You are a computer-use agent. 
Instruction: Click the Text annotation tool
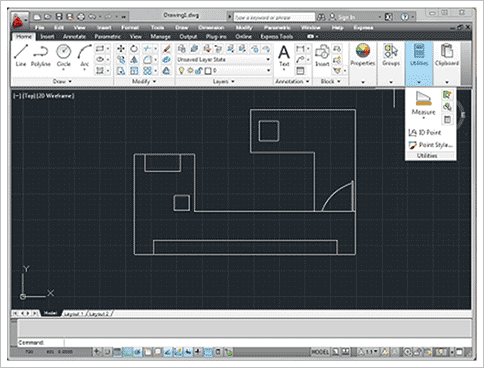284,56
